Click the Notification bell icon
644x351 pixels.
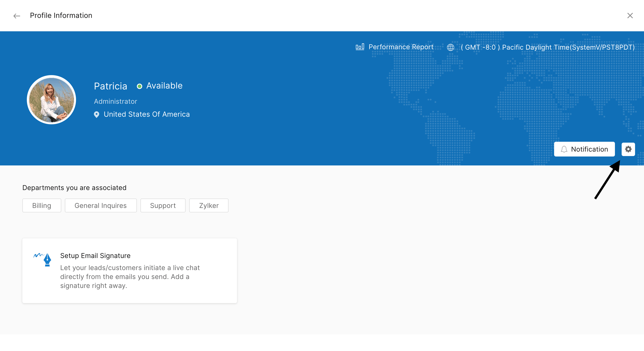pyautogui.click(x=564, y=149)
